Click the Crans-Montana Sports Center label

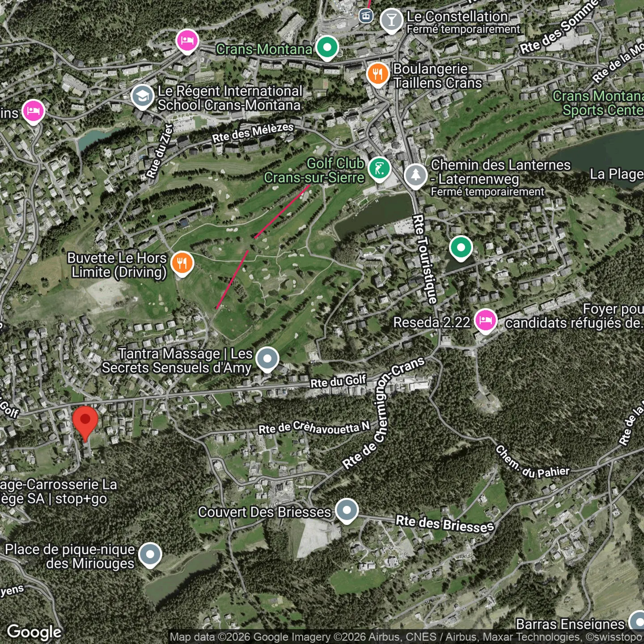tap(598, 103)
